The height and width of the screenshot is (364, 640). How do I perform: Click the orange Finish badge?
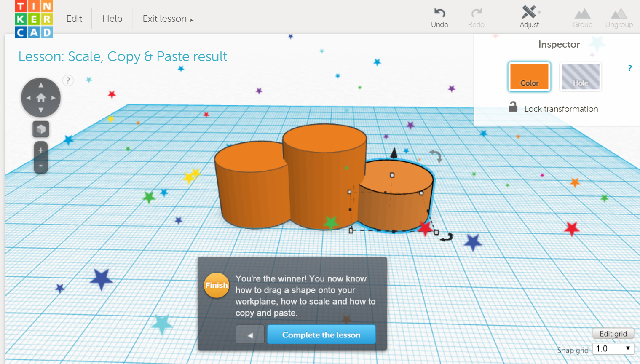pos(216,285)
